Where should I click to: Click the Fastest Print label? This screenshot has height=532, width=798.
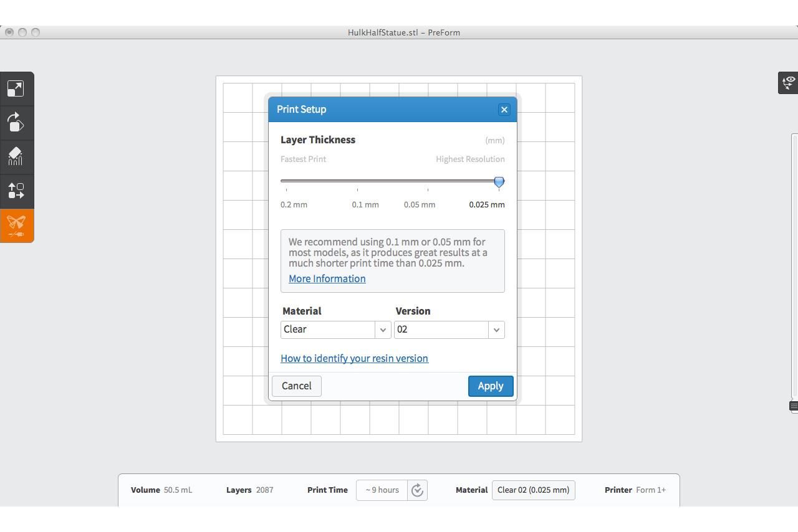(303, 159)
